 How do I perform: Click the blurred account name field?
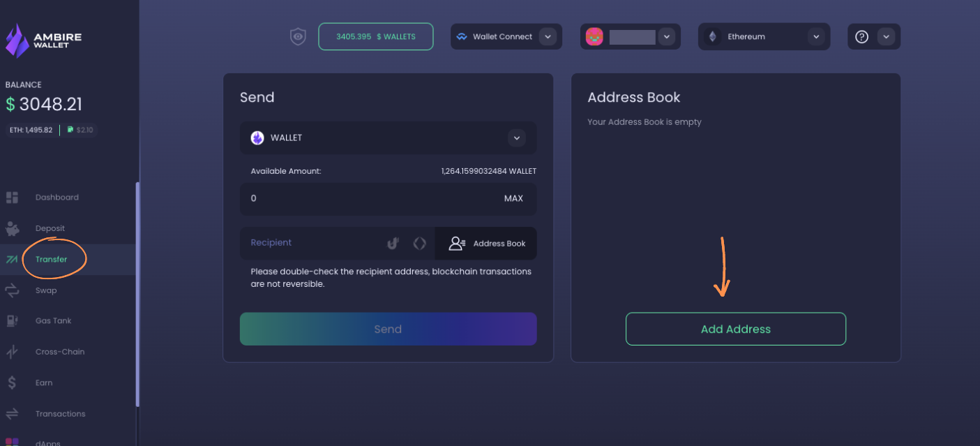coord(633,37)
